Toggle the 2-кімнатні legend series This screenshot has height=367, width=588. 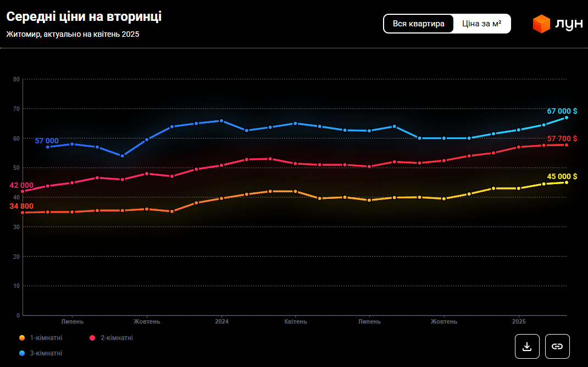pos(116,338)
